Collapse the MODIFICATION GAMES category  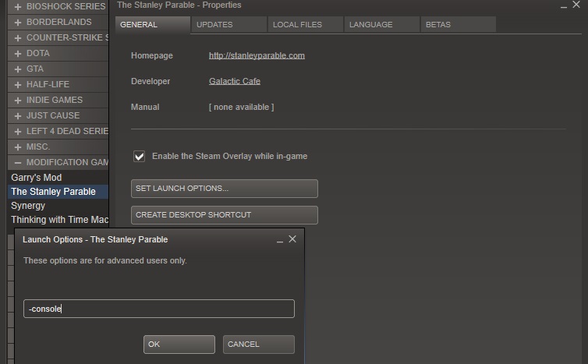[18, 163]
